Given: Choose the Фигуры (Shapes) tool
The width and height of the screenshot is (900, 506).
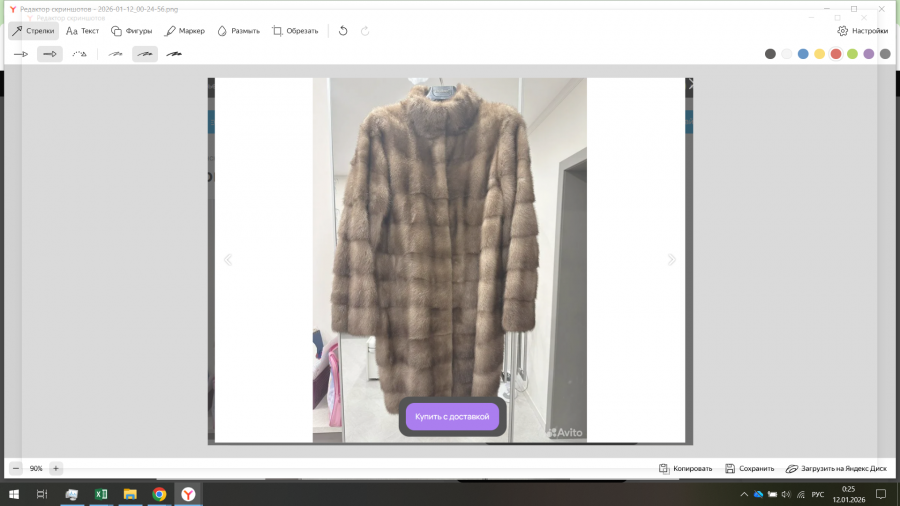Looking at the screenshot, I should click(x=132, y=31).
